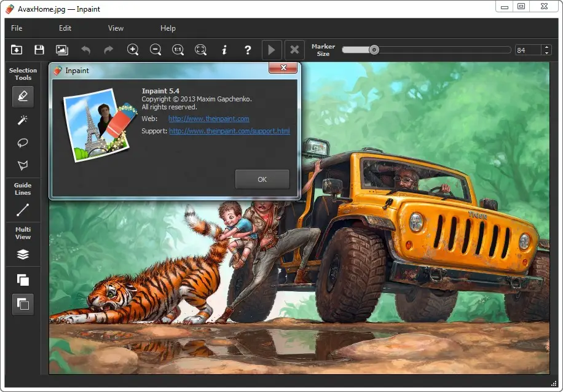Viewport: 563px width, 392px height.
Task: Run the erase process with play button
Action: (x=272, y=50)
